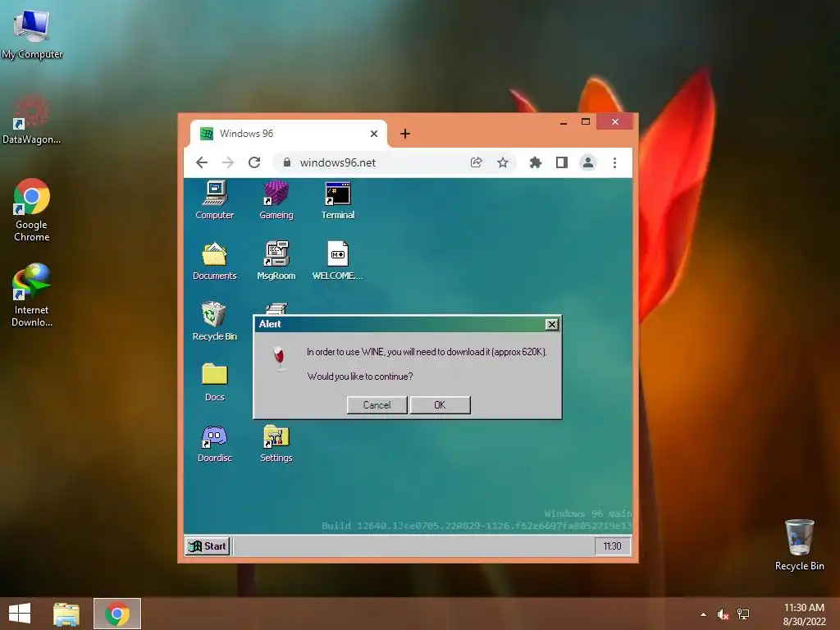Open a new Chrome tab

tap(405, 134)
